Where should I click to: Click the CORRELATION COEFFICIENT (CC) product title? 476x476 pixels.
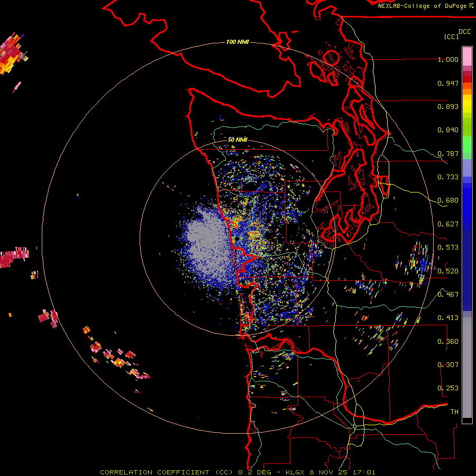click(167, 472)
